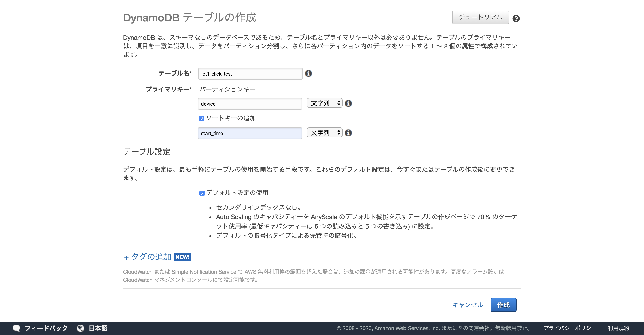Image resolution: width=644 pixels, height=335 pixels.
Task: Click the チュートリアル button
Action: coord(480,17)
